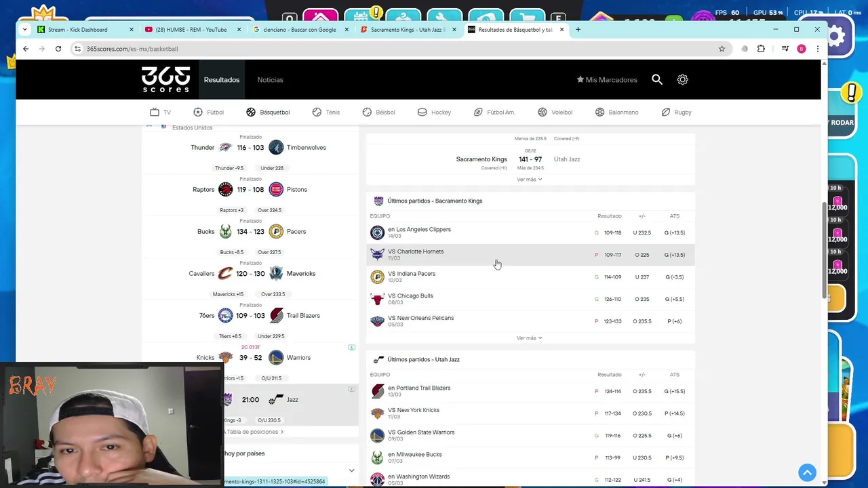Click the Warriors logo in scores list
The image size is (868, 488).
tap(275, 357)
